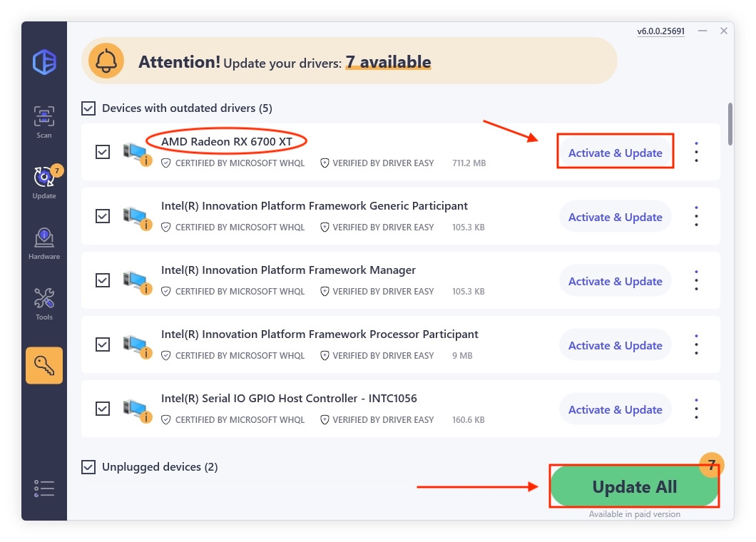
Task: Open more options for Intel Framework Manager
Action: (x=696, y=280)
